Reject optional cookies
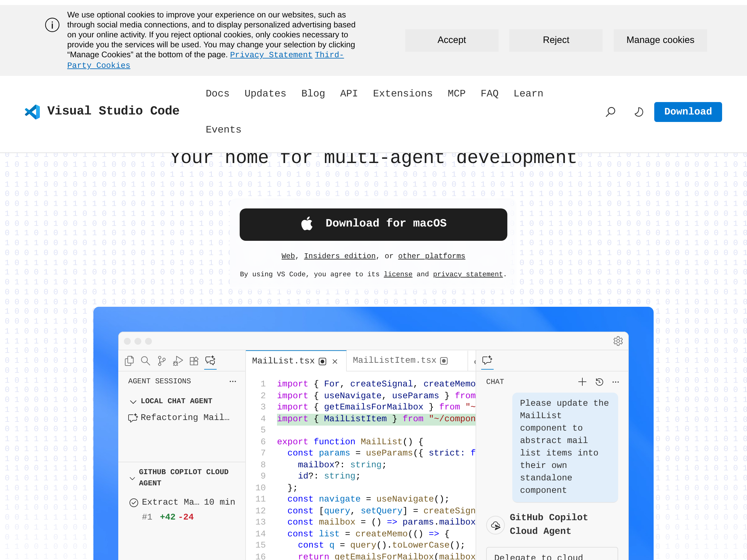747x560 pixels. (x=556, y=40)
